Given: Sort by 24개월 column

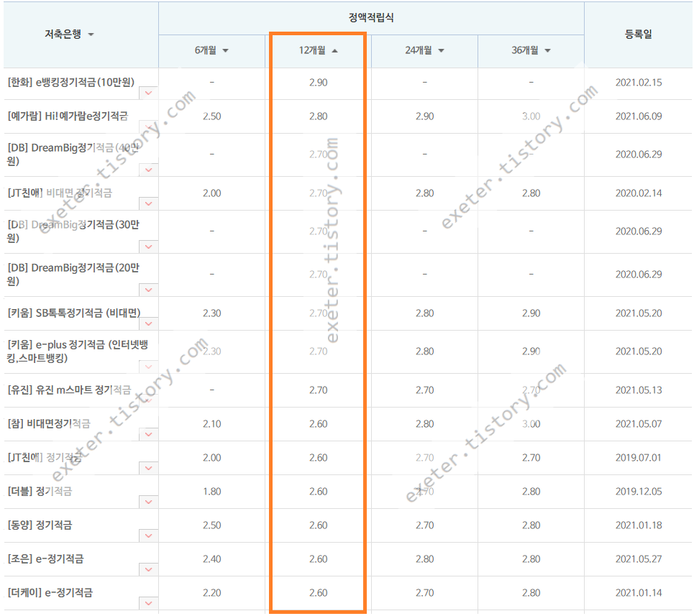Looking at the screenshot, I should [441, 51].
